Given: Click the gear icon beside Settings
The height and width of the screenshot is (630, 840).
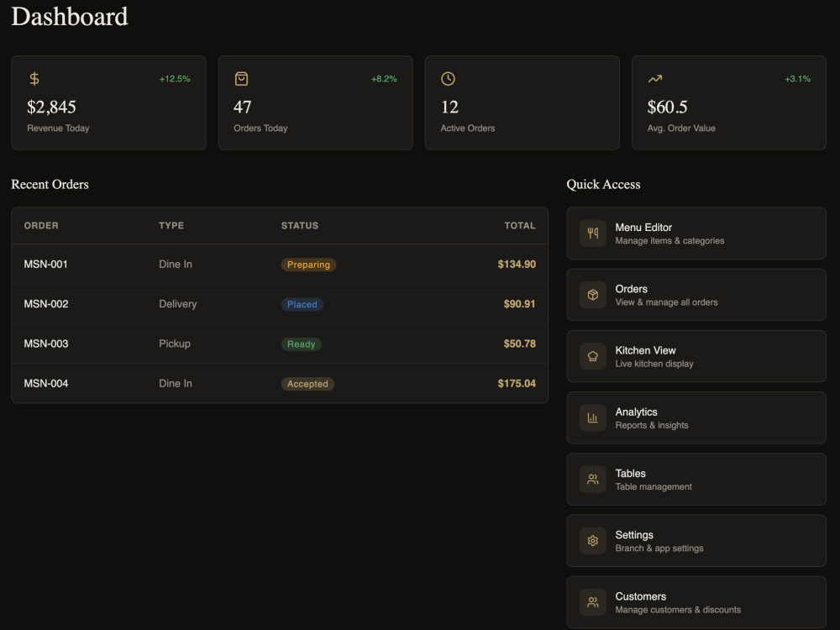Looking at the screenshot, I should point(592,541).
